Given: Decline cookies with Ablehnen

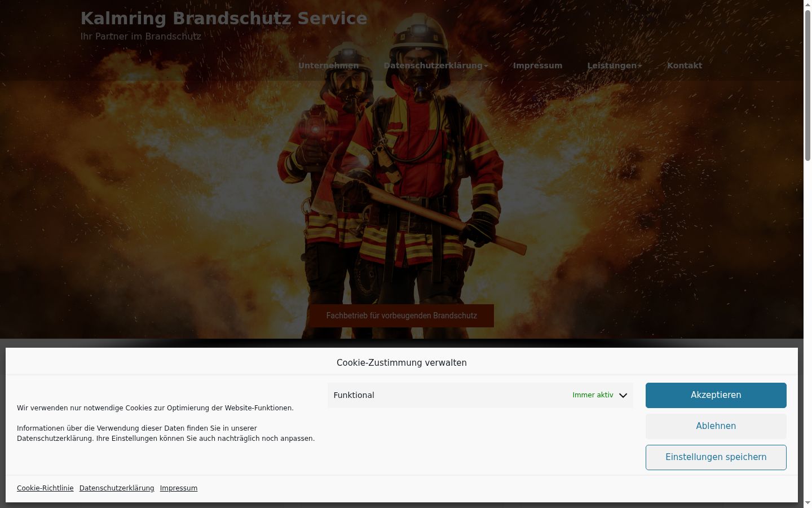Looking at the screenshot, I should tap(716, 426).
